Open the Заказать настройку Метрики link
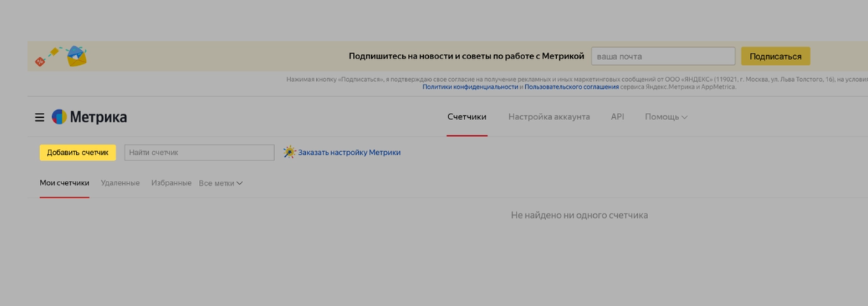868x306 pixels. pos(349,153)
